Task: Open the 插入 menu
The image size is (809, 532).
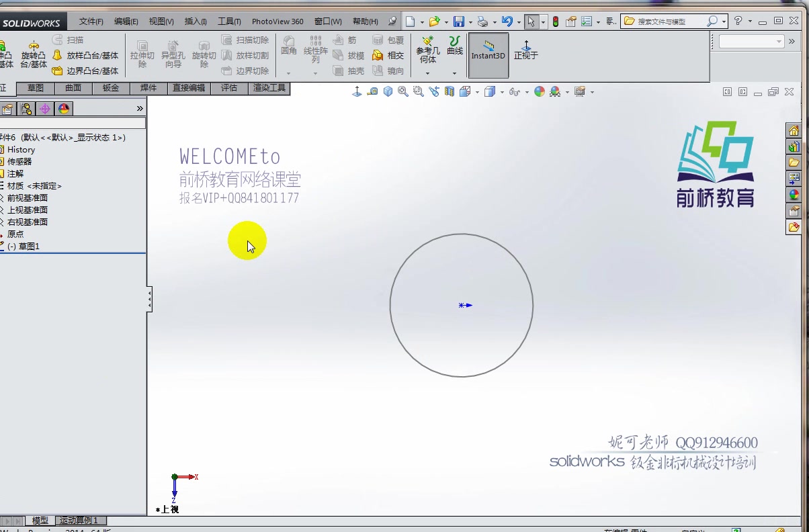Action: click(195, 21)
